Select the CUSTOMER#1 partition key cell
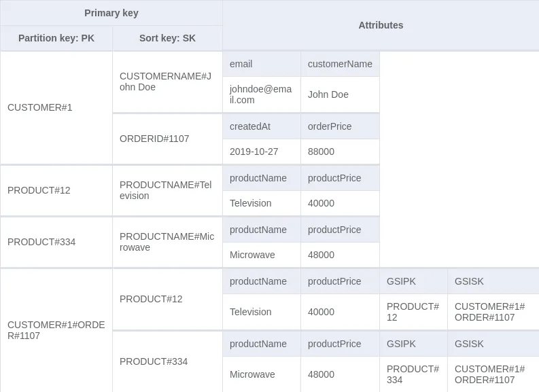The image size is (539, 392). [56, 107]
